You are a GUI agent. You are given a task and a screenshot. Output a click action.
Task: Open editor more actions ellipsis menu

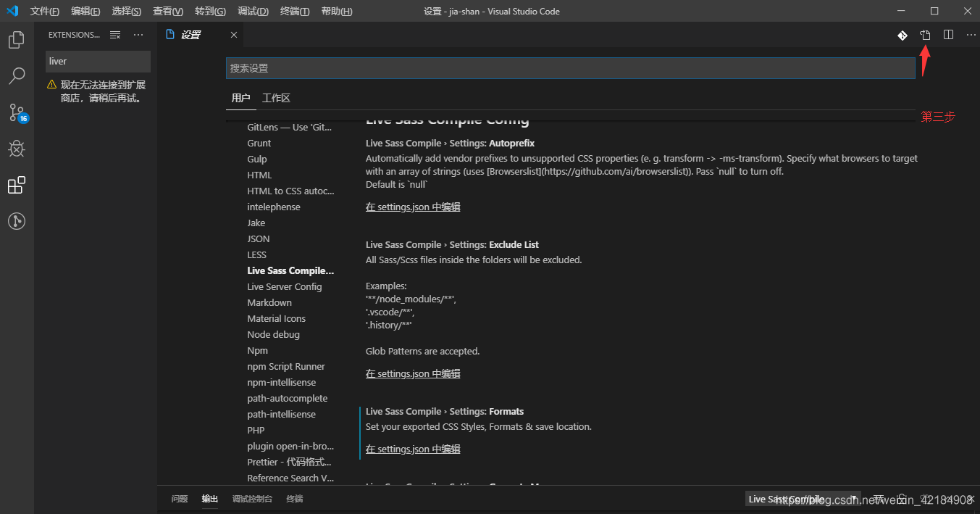(x=971, y=35)
